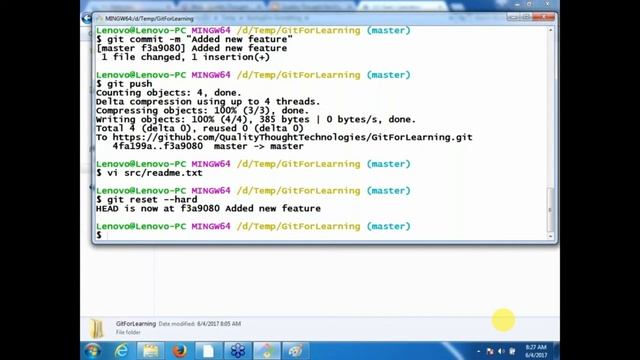Open the taskbar clock showing 8:27 AM

[x=536, y=351]
